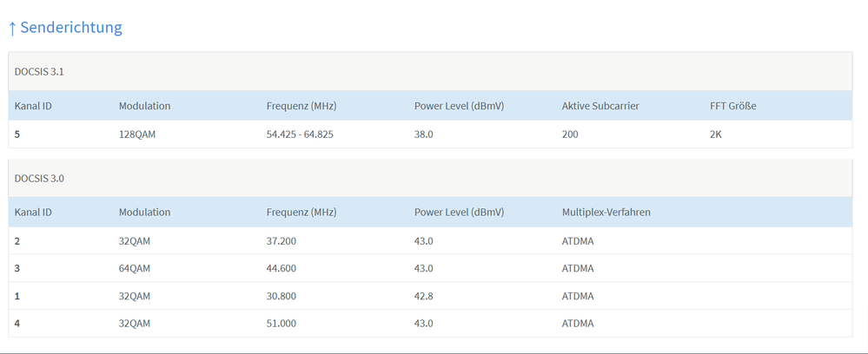Select the DOCSIS 3.0 section header

[x=39, y=178]
